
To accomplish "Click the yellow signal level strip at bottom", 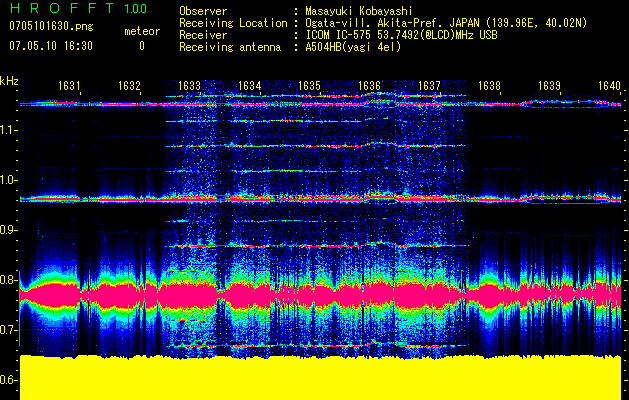I will pos(321,378).
